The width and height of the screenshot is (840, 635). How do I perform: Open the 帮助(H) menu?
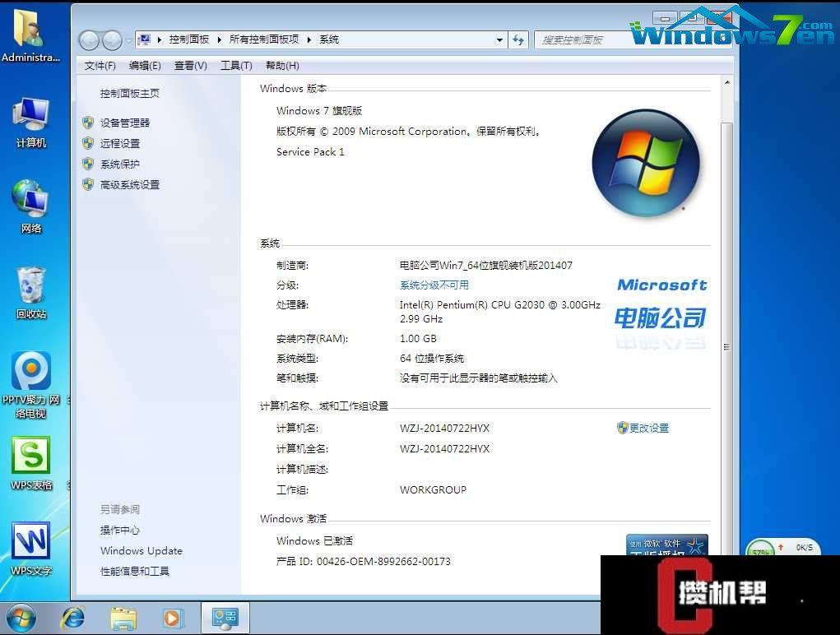(x=282, y=66)
